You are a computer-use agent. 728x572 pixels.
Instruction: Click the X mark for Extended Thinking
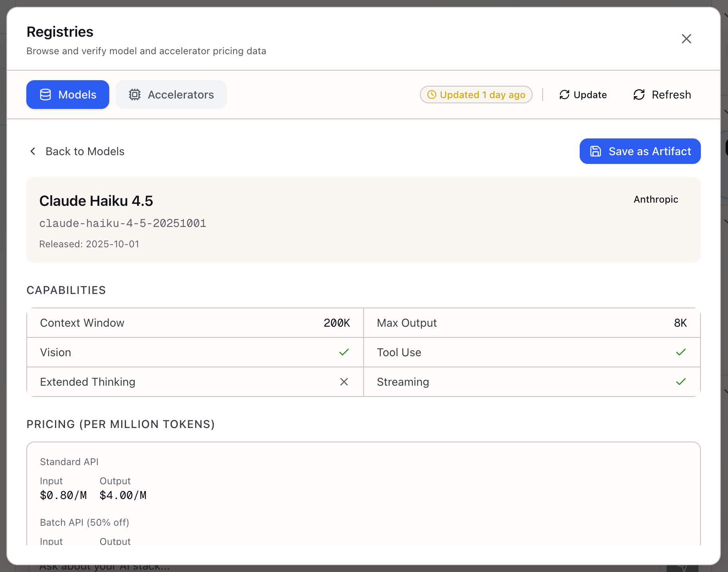click(344, 382)
